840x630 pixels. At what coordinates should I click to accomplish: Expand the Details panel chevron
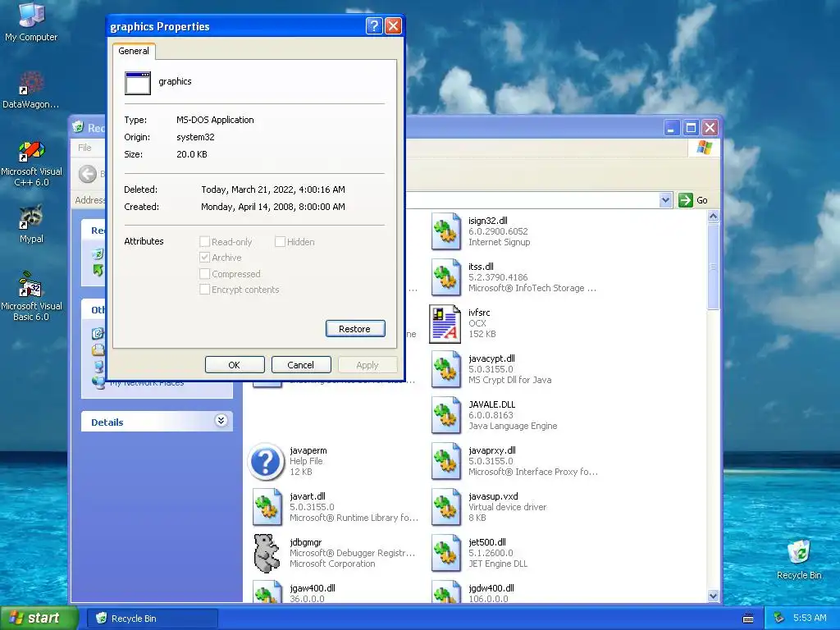pyautogui.click(x=221, y=421)
